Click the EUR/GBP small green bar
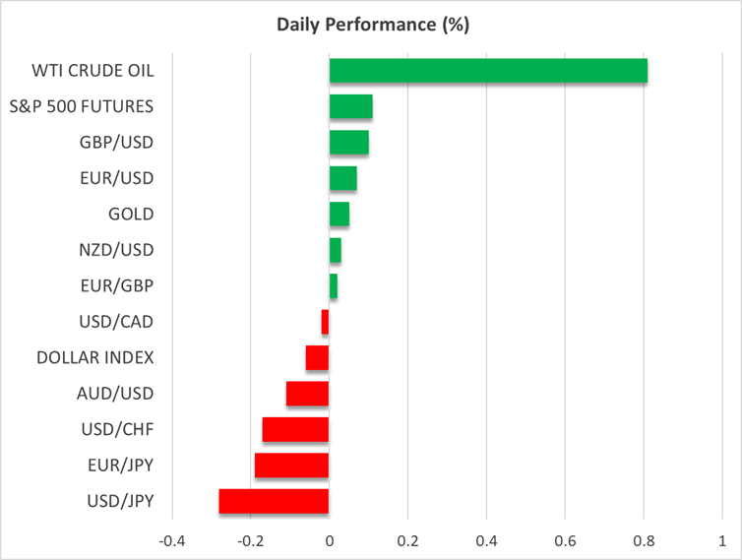Image resolution: width=742 pixels, height=560 pixels. (x=333, y=286)
